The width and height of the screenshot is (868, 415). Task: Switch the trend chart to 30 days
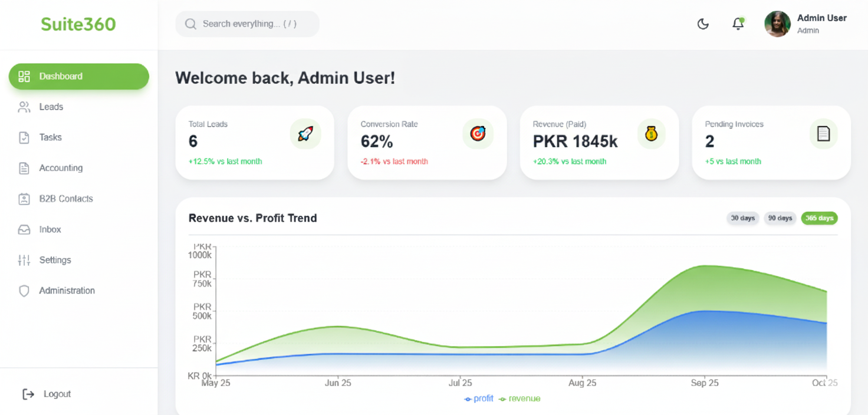742,218
